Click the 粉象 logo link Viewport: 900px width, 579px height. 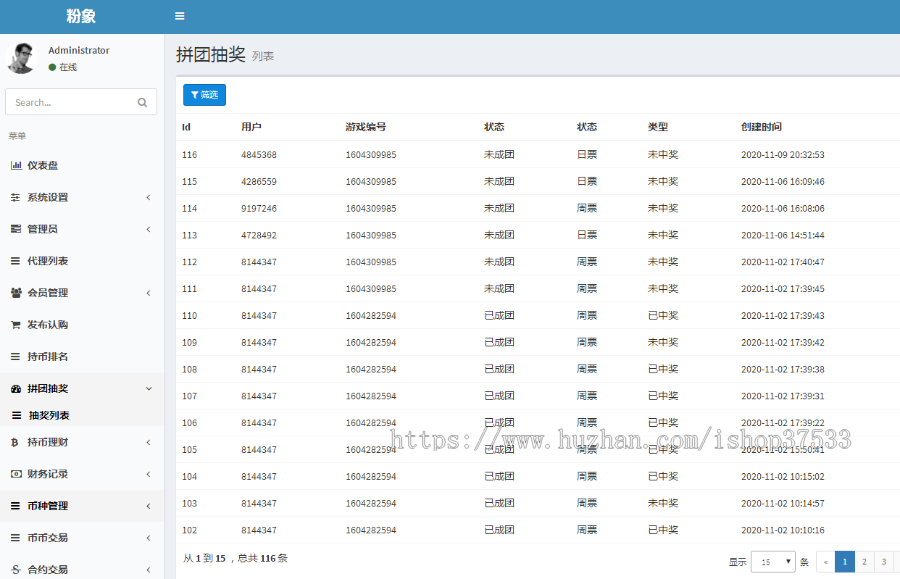[x=81, y=16]
